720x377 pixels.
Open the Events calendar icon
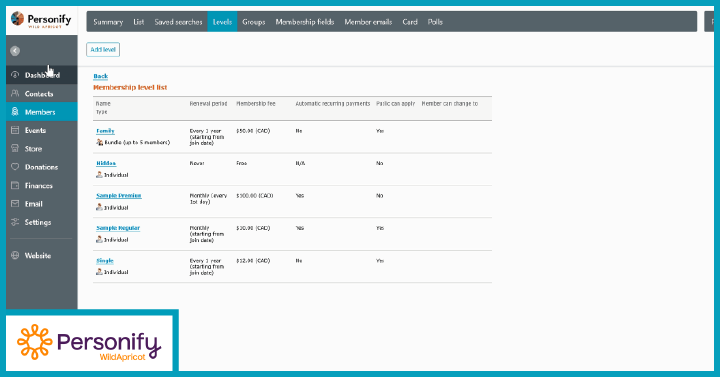(x=15, y=130)
